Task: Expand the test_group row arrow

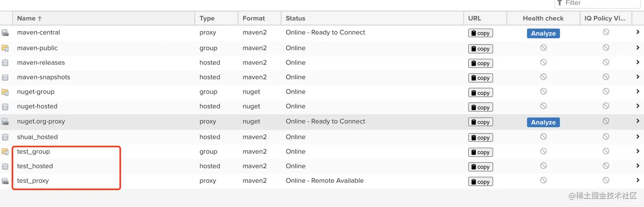Action: coord(638,151)
